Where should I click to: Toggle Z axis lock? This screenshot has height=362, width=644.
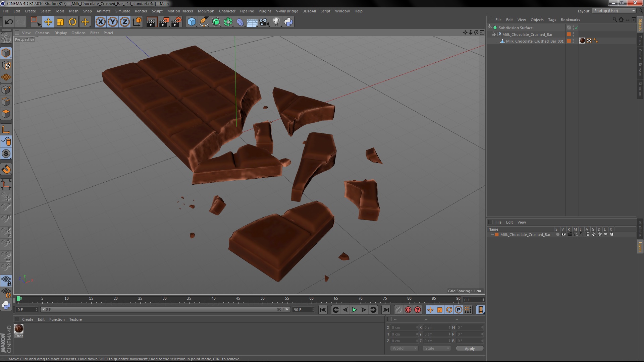(125, 22)
